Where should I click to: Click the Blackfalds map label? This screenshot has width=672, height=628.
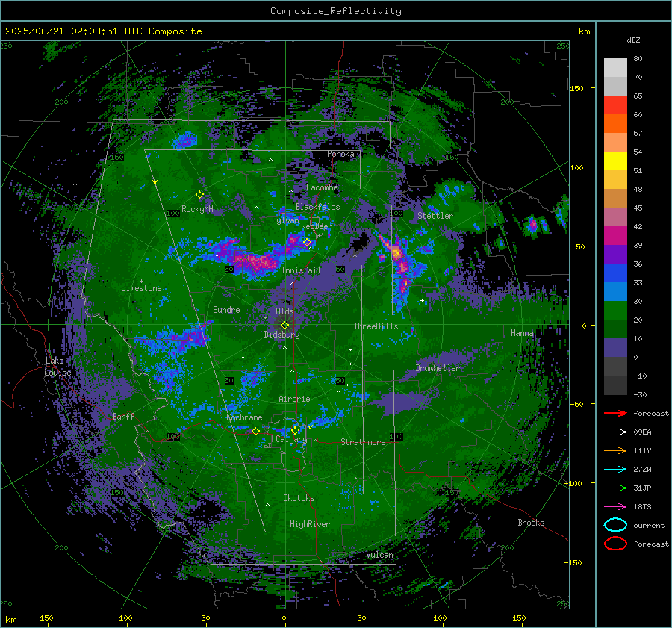tap(317, 207)
